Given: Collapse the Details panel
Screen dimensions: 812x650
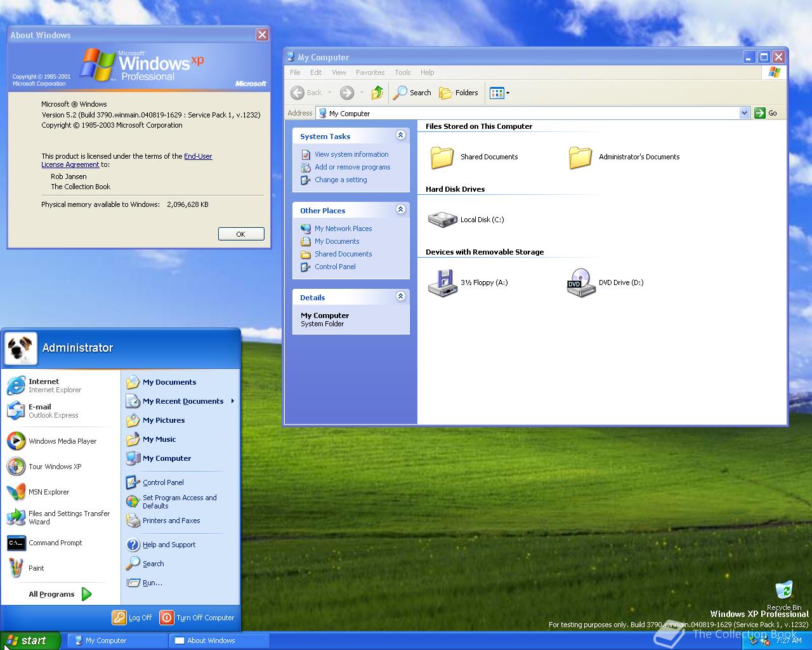Looking at the screenshot, I should coord(400,296).
